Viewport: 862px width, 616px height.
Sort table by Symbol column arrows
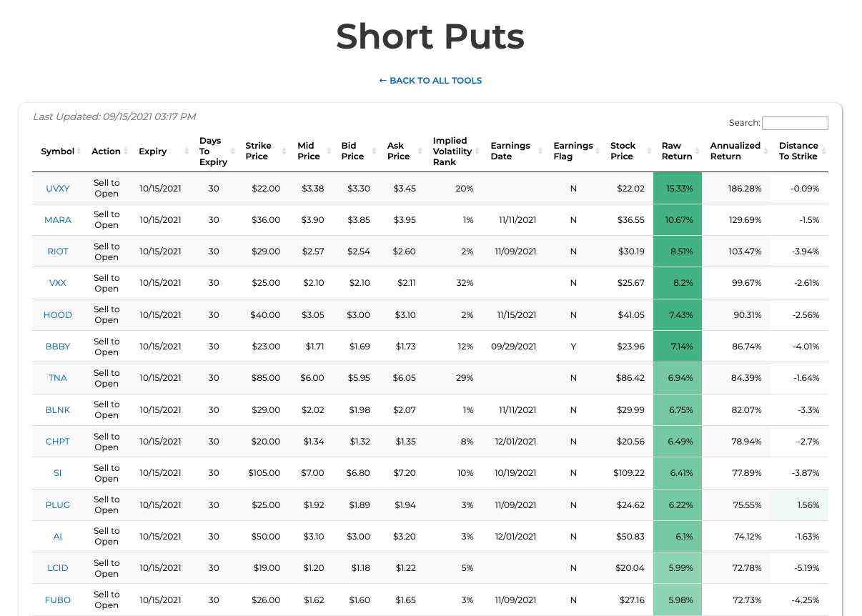click(79, 151)
